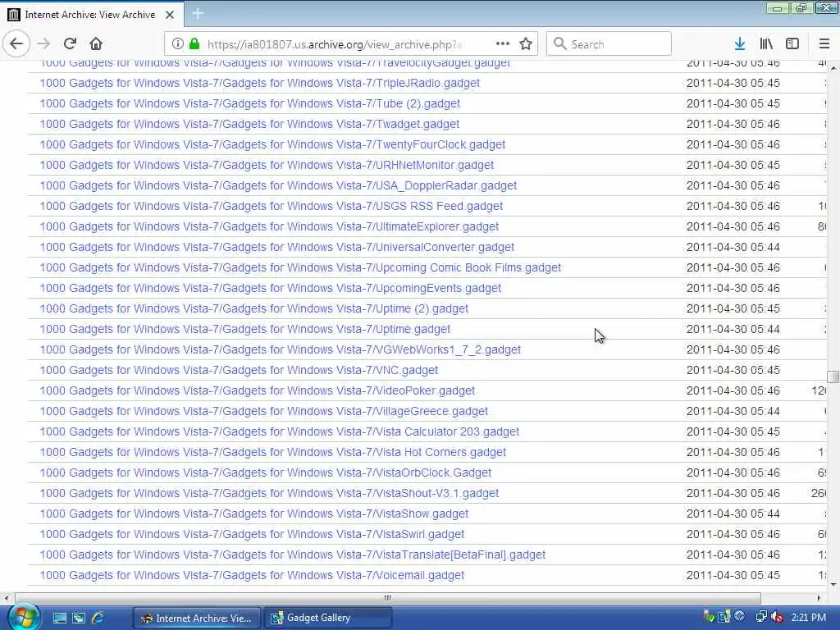Viewport: 840px width, 630px height.
Task: Click the network tray icon
Action: coord(760,617)
